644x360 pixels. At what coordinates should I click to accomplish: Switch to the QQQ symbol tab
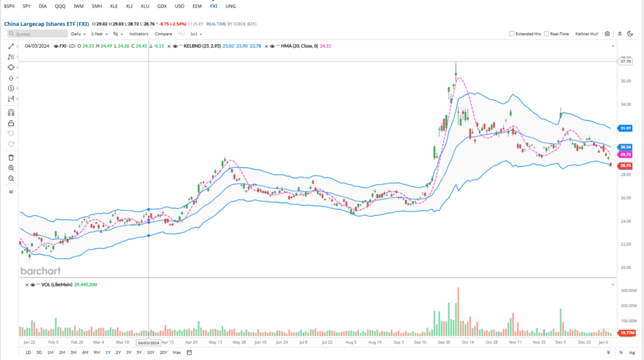click(x=60, y=6)
